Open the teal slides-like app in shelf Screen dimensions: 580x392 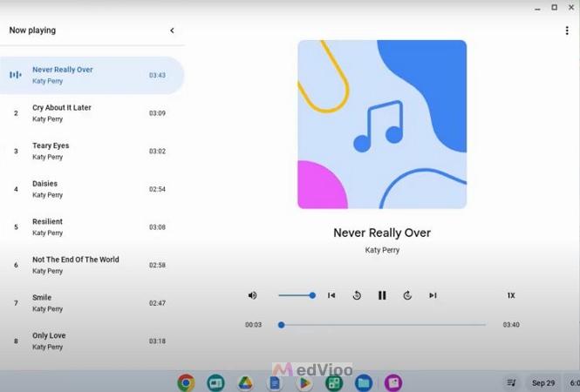pyautogui.click(x=215, y=382)
